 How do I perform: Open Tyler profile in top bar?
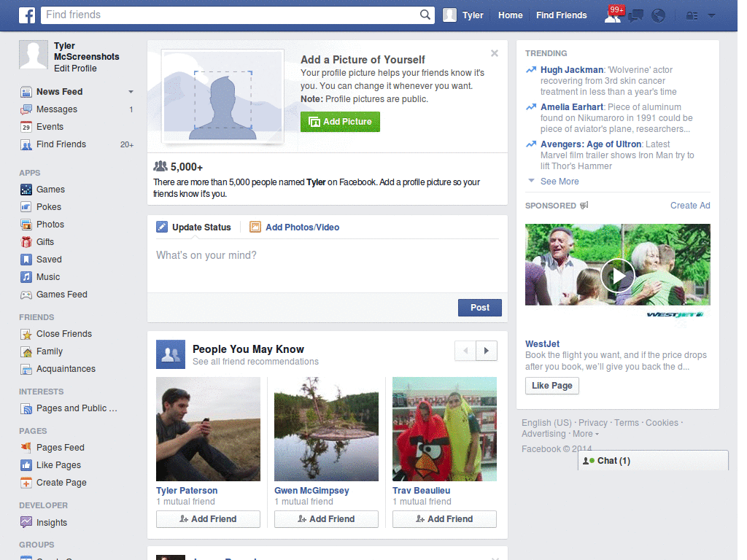click(x=463, y=15)
